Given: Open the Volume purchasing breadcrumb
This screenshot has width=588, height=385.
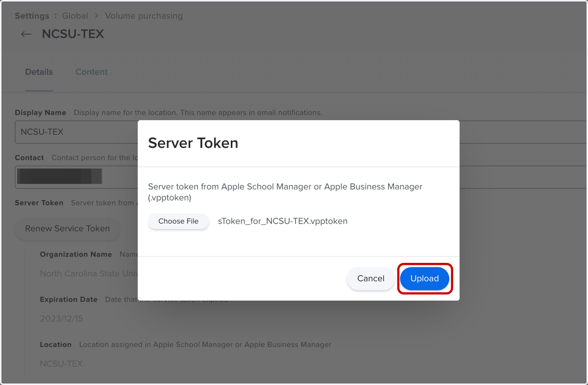Looking at the screenshot, I should tap(144, 16).
